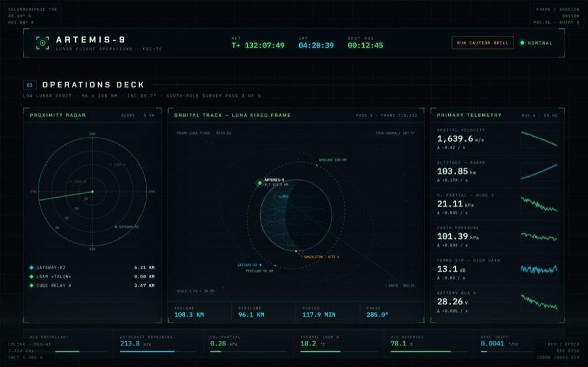Click the 3.47 KM Cube Relay B distance

coord(144,285)
